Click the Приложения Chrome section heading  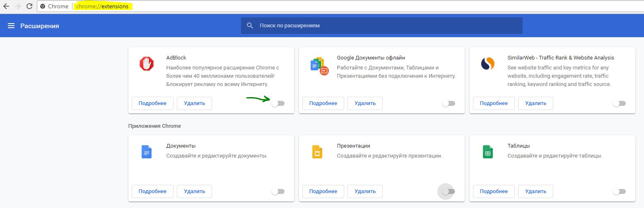coord(154,126)
